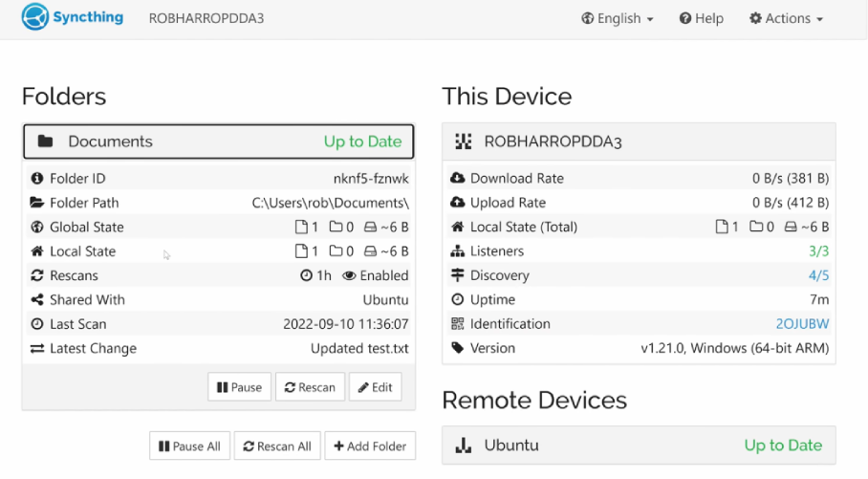Viewport: 868px width, 479px height.
Task: Click the Global State disk size icon
Action: click(370, 227)
